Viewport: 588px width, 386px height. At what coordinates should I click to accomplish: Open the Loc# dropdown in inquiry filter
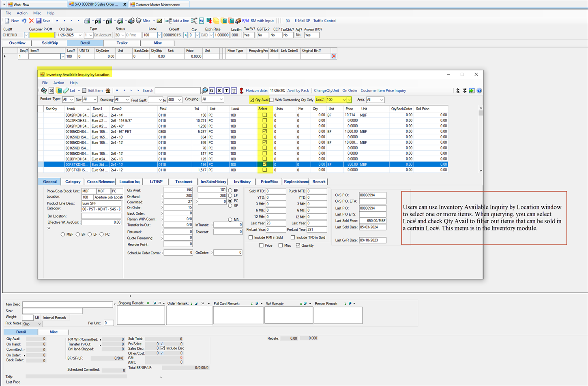tap(344, 100)
